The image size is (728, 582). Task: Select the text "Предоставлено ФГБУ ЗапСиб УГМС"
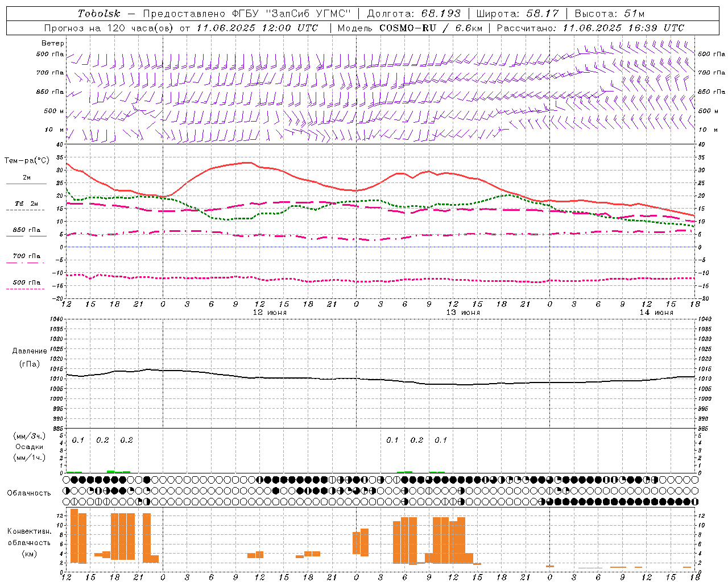tap(247, 14)
